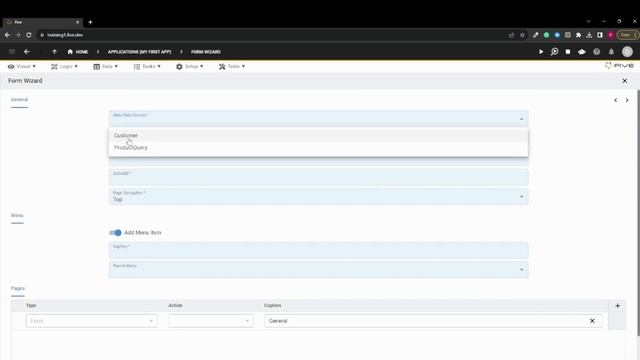Open the Page Navigation dropdown

(x=318, y=196)
